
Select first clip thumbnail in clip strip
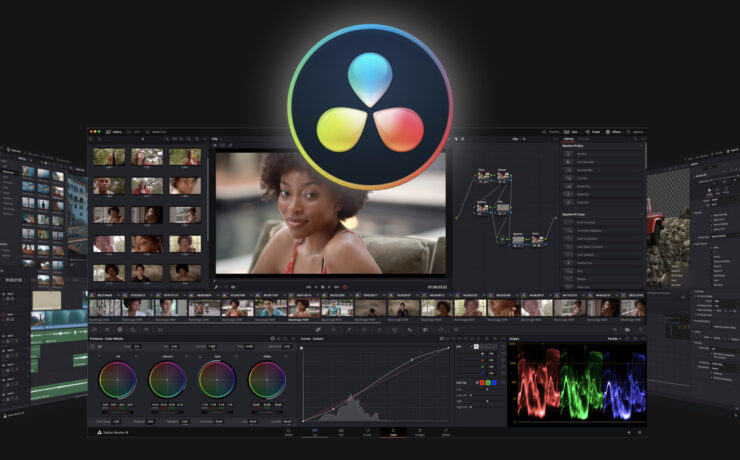point(105,308)
